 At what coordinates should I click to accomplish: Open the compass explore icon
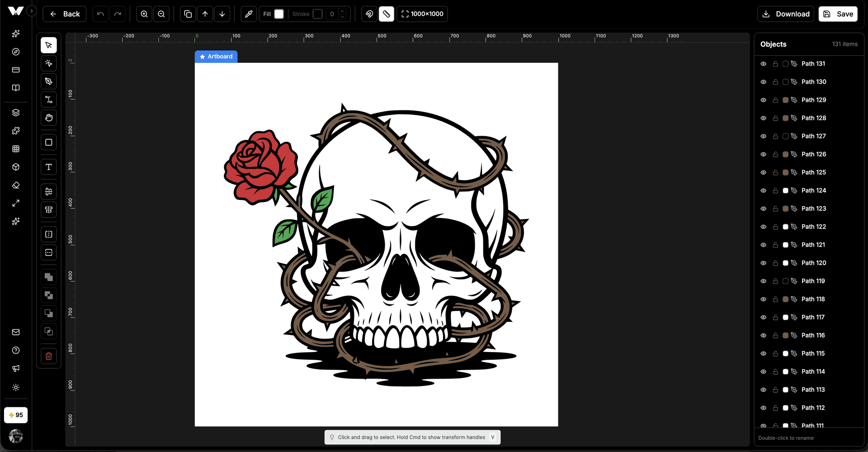[x=16, y=52]
